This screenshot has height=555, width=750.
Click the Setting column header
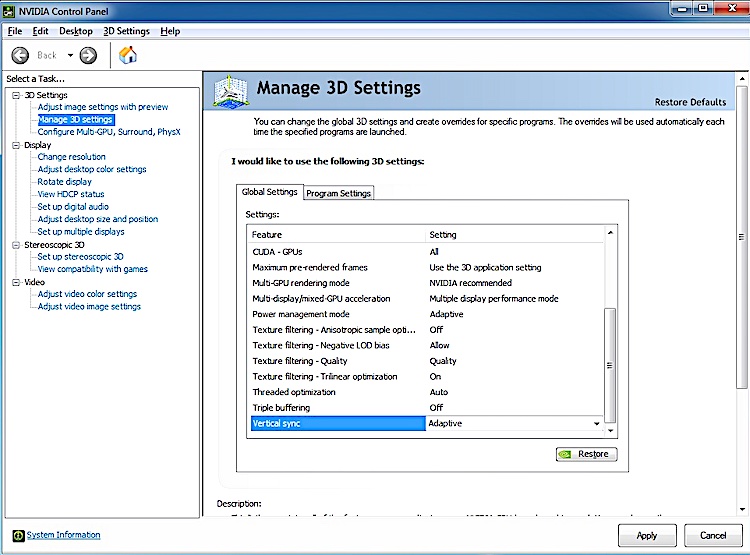[515, 234]
